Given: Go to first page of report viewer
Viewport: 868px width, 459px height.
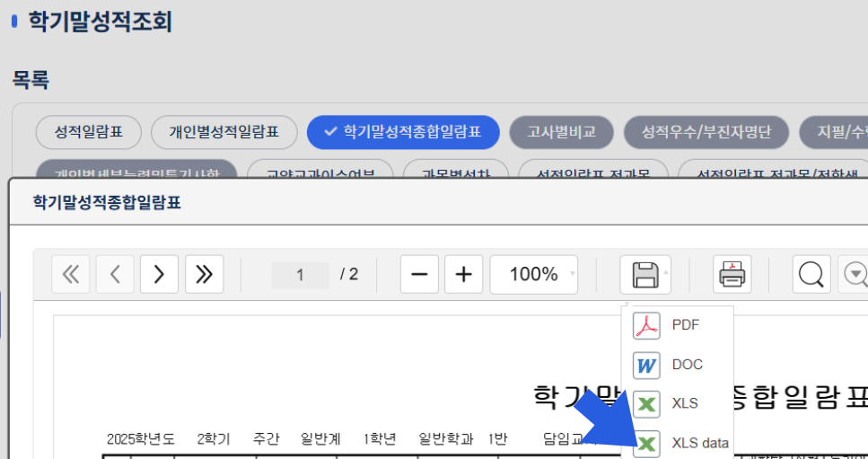Looking at the screenshot, I should click(x=70, y=274).
